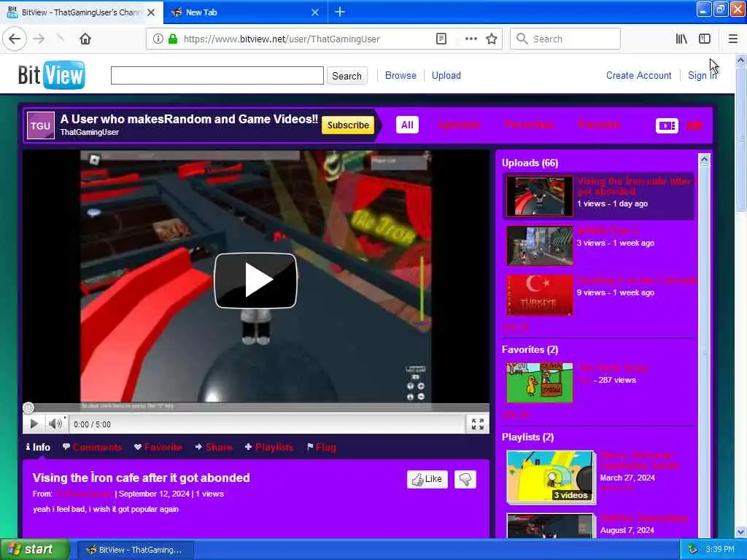The height and width of the screenshot is (560, 747).
Task: Open the Upload link
Action: click(x=446, y=75)
